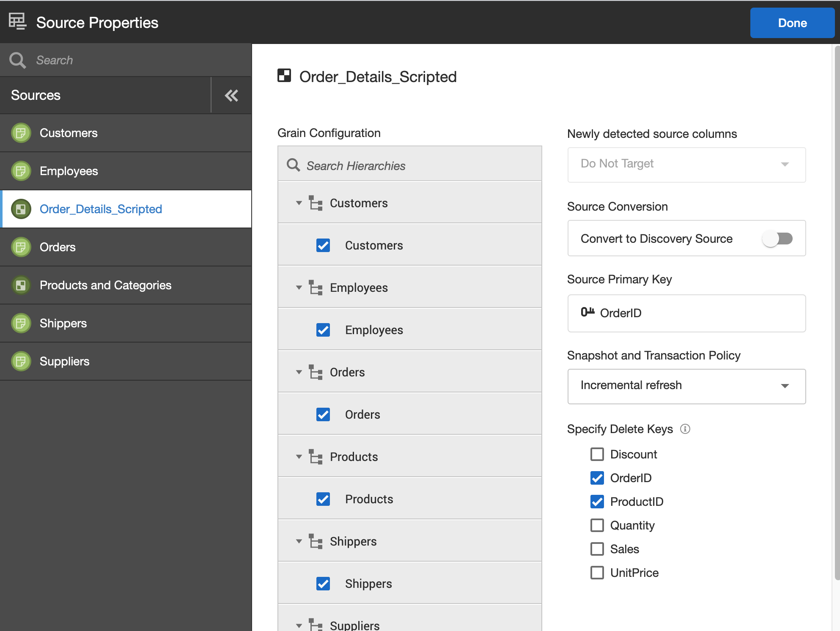The height and width of the screenshot is (631, 840).
Task: Collapse the Products hierarchy group
Action: (x=299, y=457)
